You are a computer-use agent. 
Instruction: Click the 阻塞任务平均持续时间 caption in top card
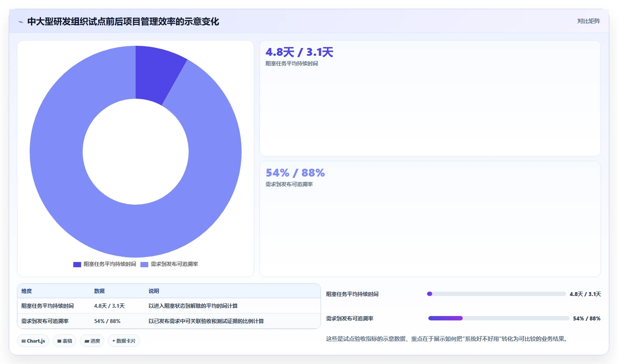[x=292, y=64]
